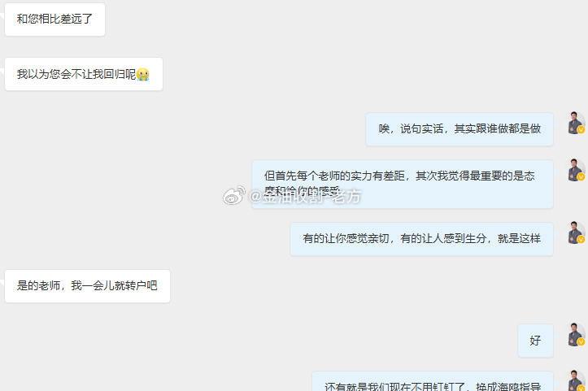The image size is (588, 391).
Task: Click the '有的让你感觉亲切' message bubble
Action: click(421, 239)
